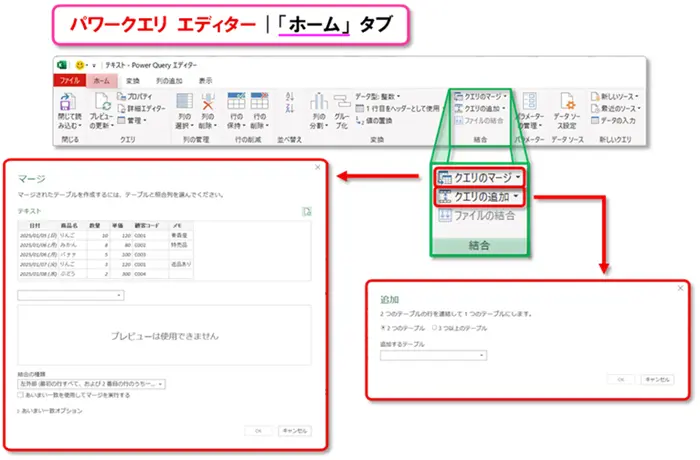Image resolution: width=700 pixels, height=460 pixels.
Task: Select the 2つのテーブル radio button
Action: (383, 328)
